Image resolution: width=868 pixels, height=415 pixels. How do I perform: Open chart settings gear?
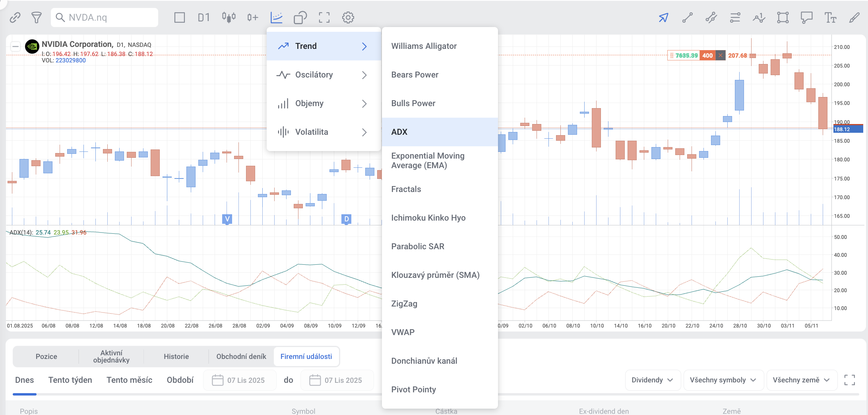click(x=348, y=17)
